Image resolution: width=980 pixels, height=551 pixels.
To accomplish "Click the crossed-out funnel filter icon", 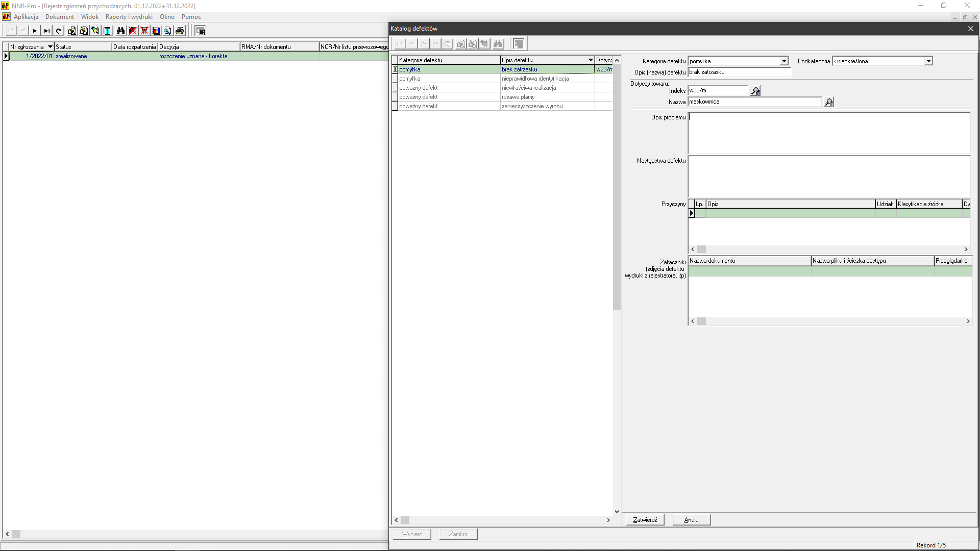I will click(x=144, y=31).
